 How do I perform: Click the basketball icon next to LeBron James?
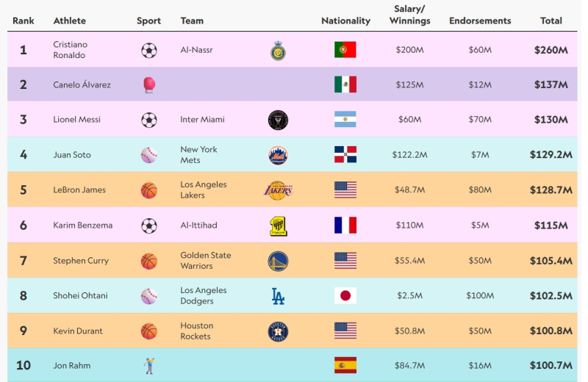point(148,190)
